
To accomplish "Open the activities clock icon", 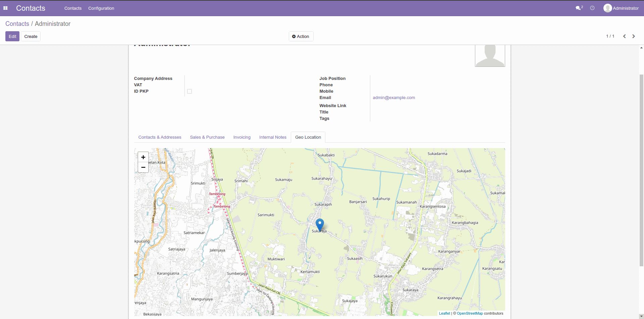I will (592, 8).
